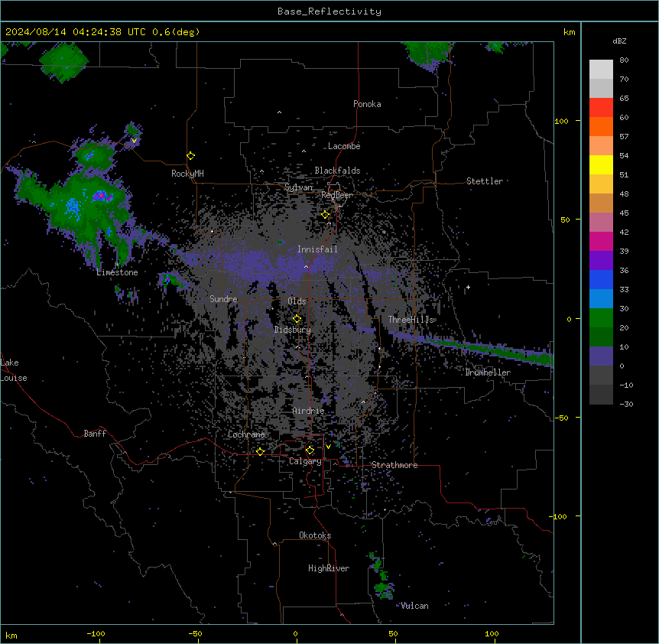Click the yellow diamond marker beside RockyMH
Image resolution: width=659 pixels, height=644 pixels.
pos(190,156)
